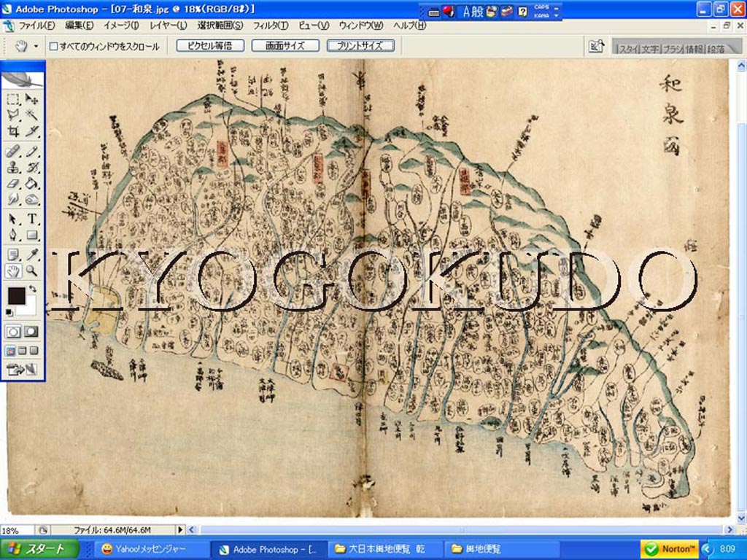
Task: Switch to Quick Mask mode
Action: pyautogui.click(x=31, y=332)
